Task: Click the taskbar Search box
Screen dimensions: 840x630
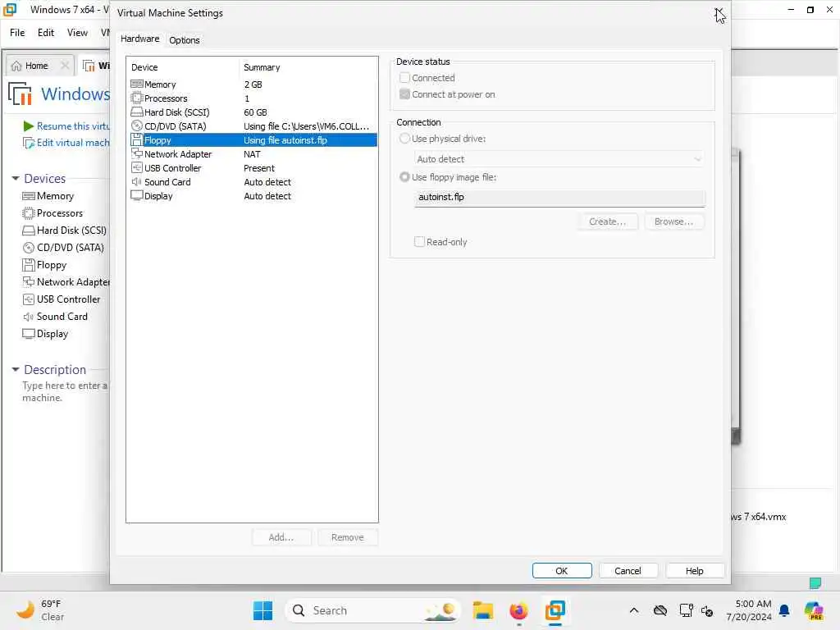Action: [x=373, y=610]
